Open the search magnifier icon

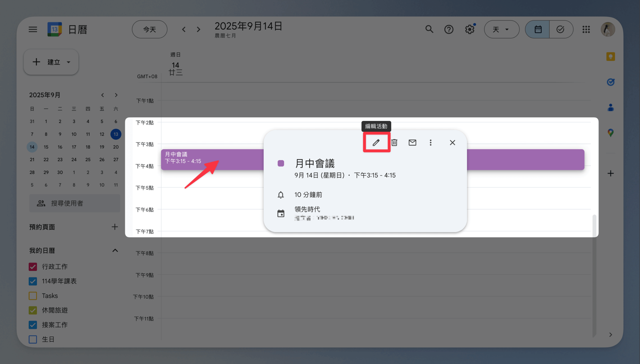(429, 29)
